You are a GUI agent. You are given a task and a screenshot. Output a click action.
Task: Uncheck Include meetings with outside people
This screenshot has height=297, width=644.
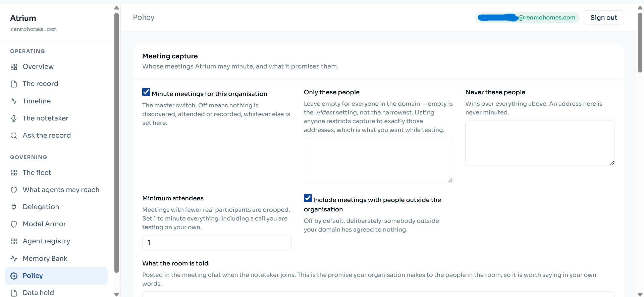[x=308, y=198]
